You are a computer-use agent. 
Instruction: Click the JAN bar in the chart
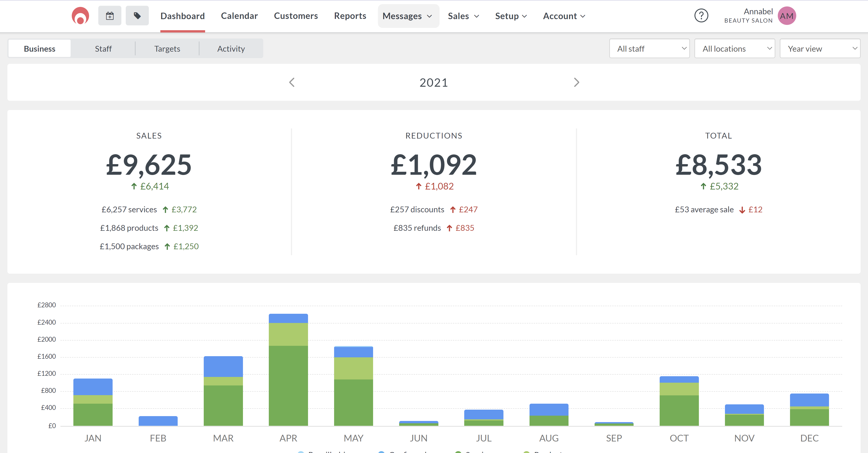point(93,402)
